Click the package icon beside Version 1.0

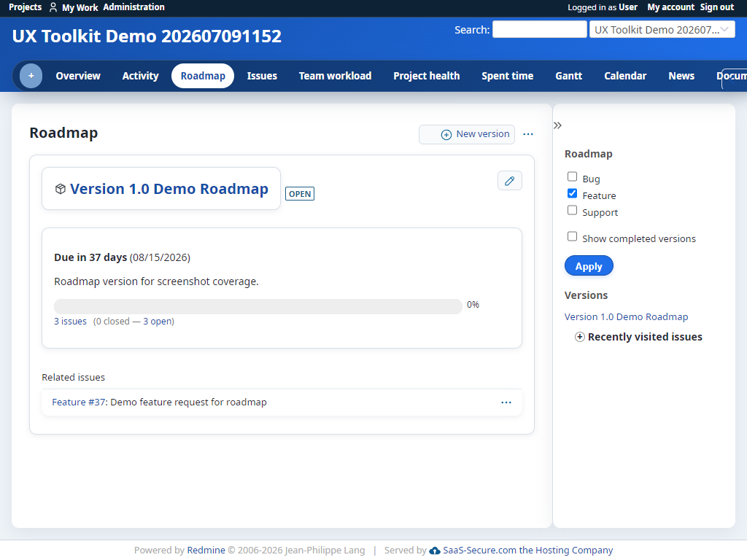coord(60,189)
